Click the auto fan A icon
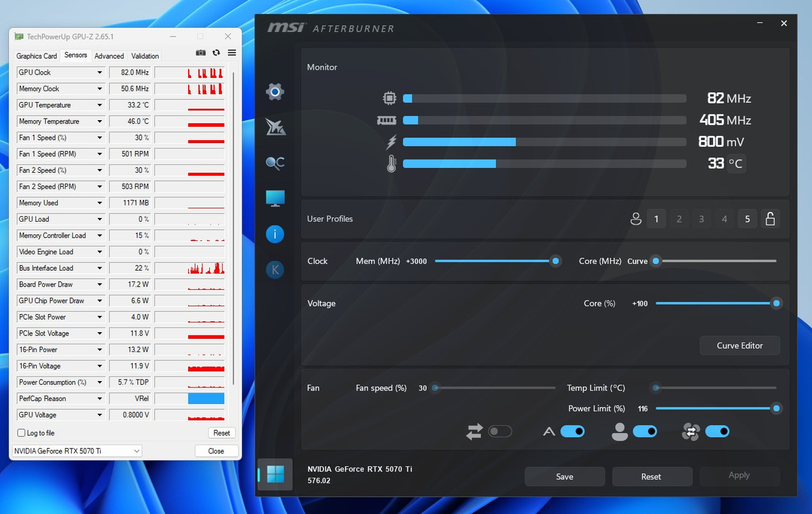This screenshot has width=812, height=514. (x=549, y=432)
